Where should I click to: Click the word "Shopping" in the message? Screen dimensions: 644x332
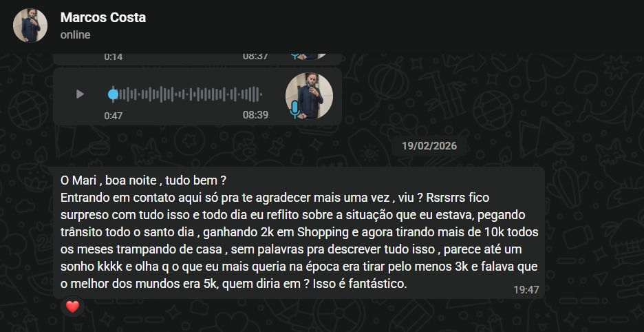(x=323, y=232)
